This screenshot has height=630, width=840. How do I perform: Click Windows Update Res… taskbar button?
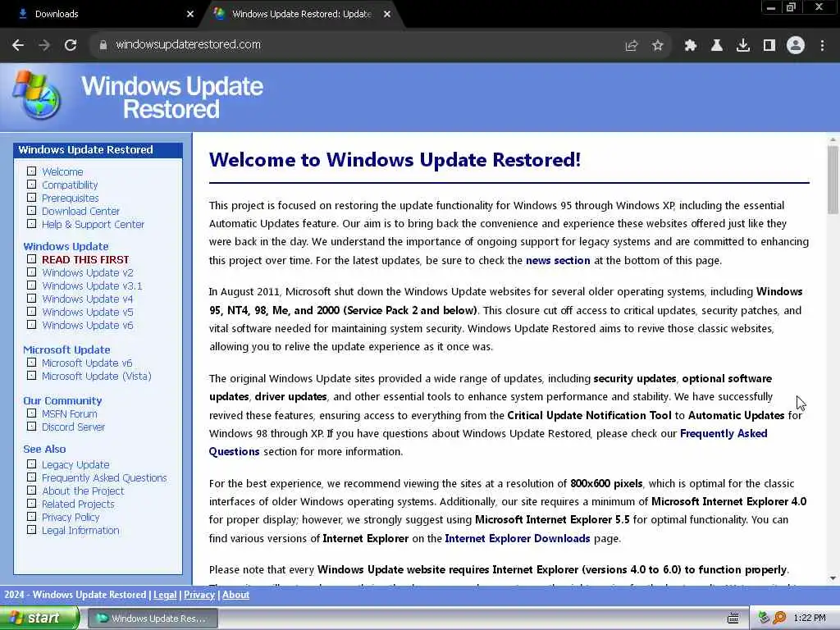tap(153, 619)
